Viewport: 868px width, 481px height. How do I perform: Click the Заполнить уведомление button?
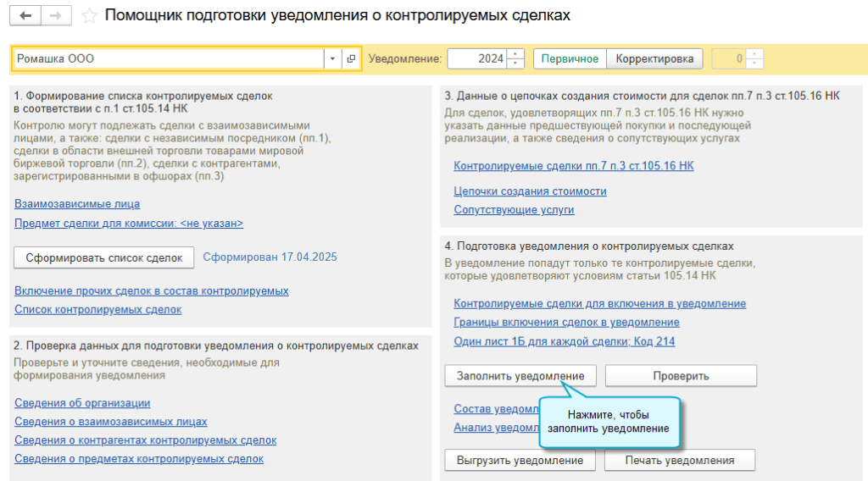(x=520, y=375)
